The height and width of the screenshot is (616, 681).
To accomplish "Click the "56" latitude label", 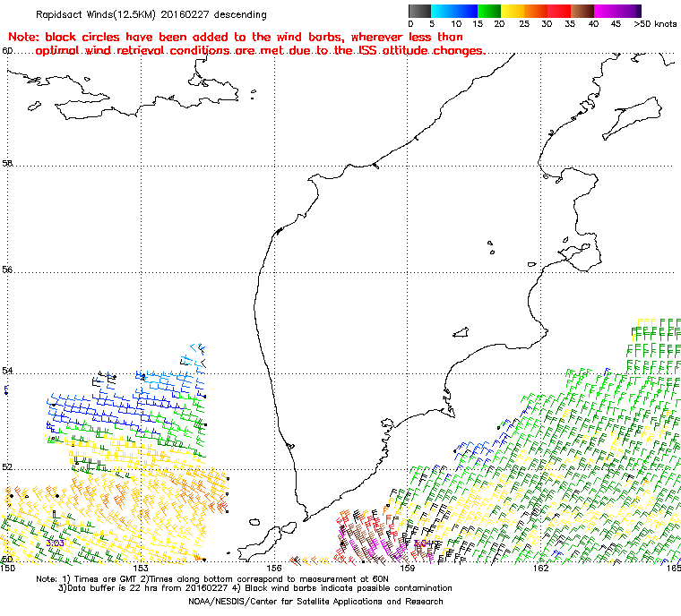I will (x=7, y=269).
